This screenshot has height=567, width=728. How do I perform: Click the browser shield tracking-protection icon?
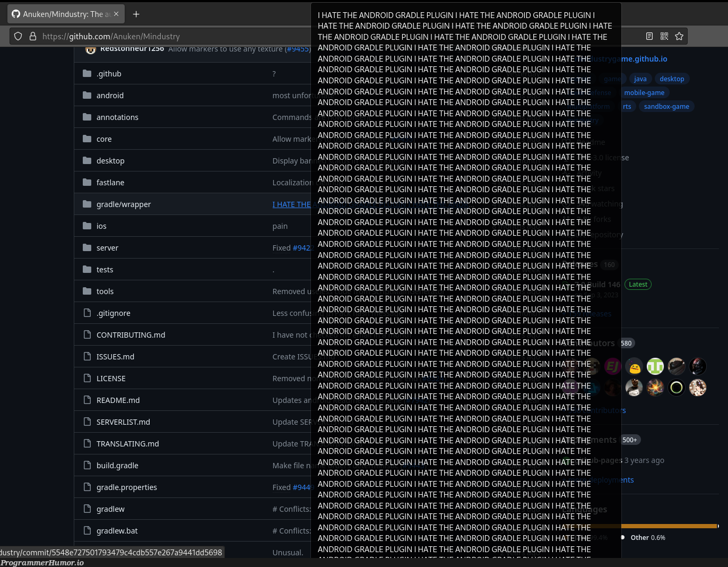coord(18,36)
